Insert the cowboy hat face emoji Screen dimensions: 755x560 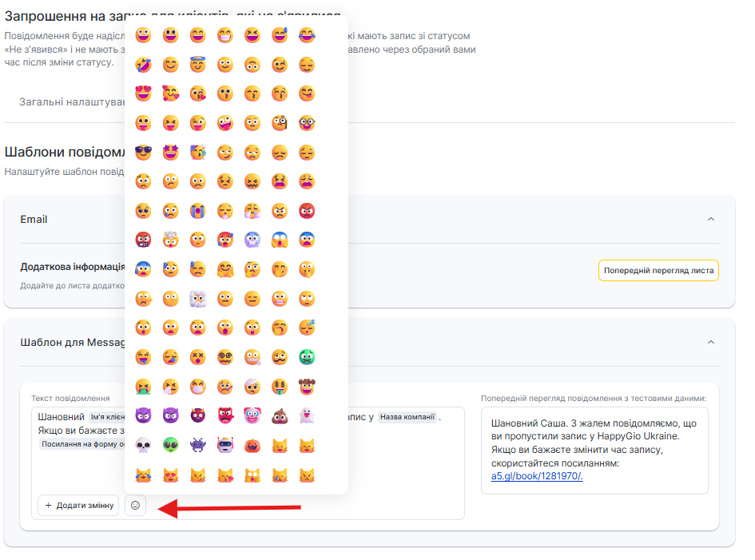pyautogui.click(x=307, y=386)
